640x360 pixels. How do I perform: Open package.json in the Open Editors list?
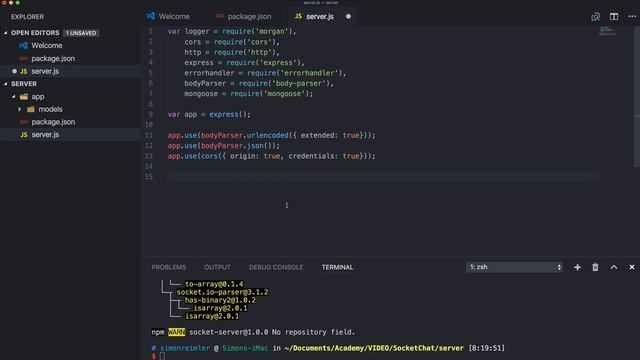(x=53, y=58)
